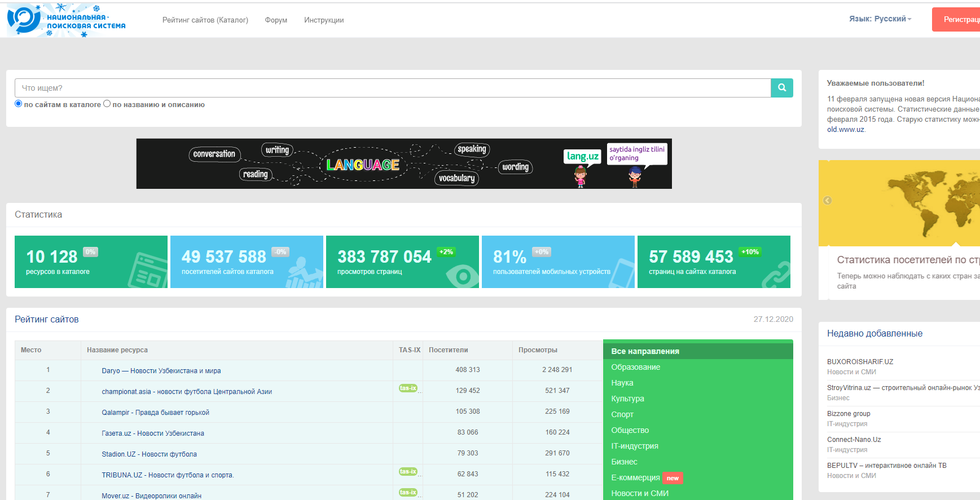Viewport: 980px width, 500px height.
Task: Click the magnifier search button
Action: point(782,88)
